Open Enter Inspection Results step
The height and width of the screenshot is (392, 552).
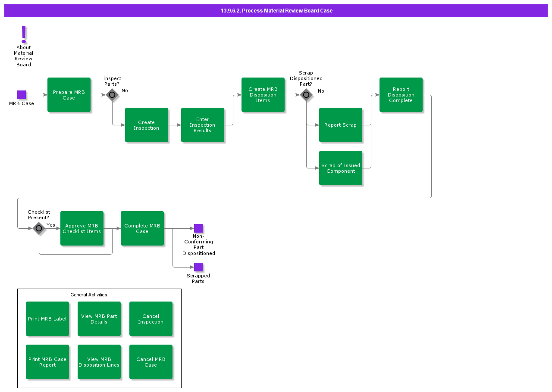coord(203,125)
